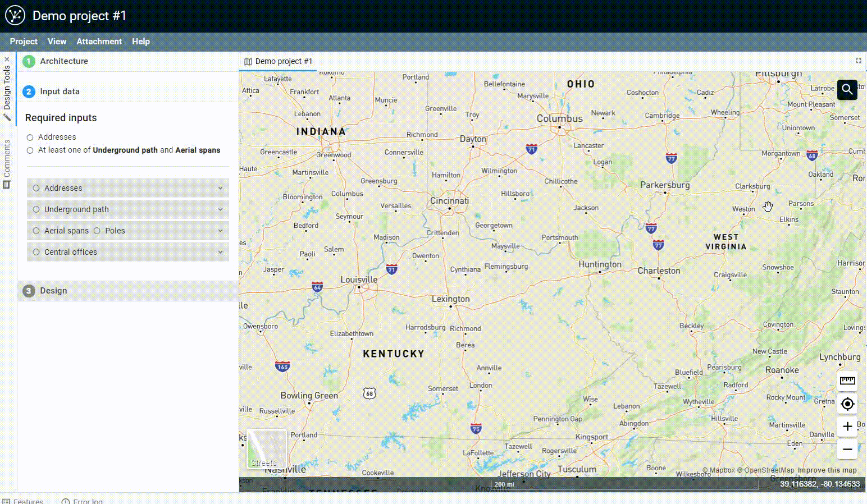Toggle the circle on Addresses layer row
The image size is (867, 504).
(x=36, y=188)
